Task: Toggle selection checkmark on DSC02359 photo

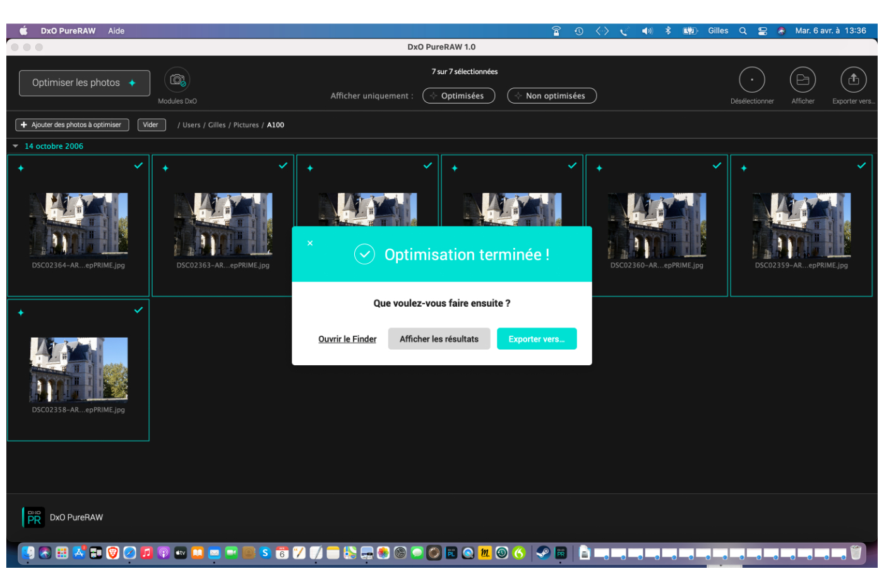Action: (861, 165)
